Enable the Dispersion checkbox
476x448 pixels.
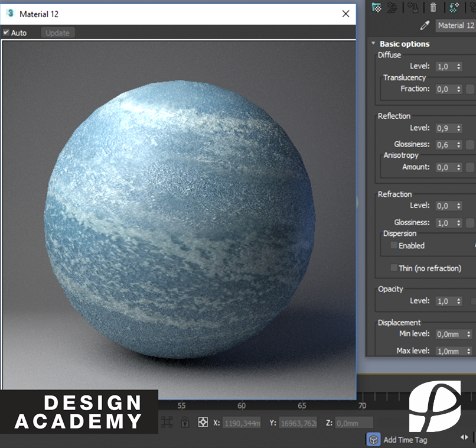(x=394, y=245)
